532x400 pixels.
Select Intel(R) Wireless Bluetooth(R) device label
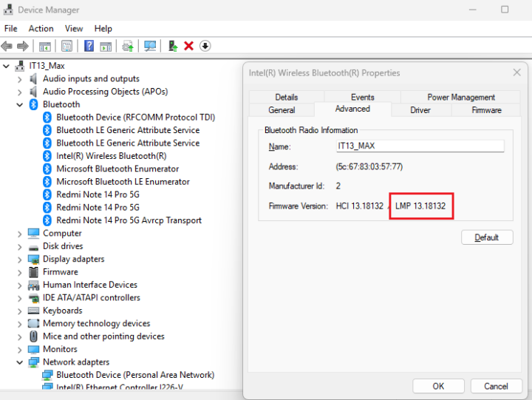click(112, 156)
